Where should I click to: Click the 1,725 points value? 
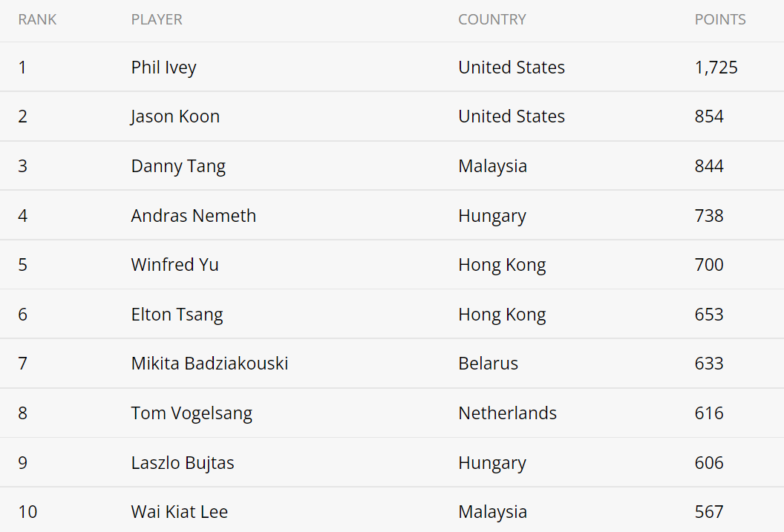(x=716, y=68)
